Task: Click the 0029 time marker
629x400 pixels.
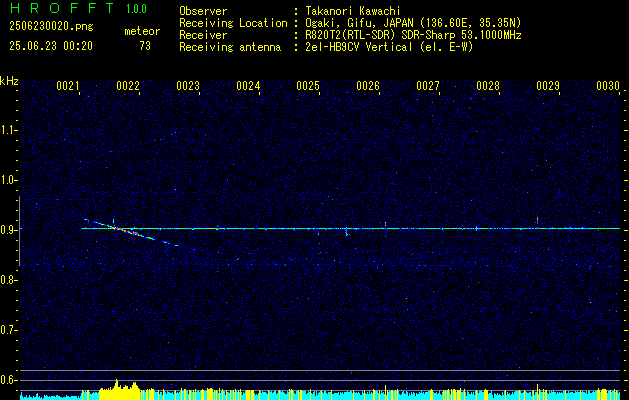Action: pos(548,86)
